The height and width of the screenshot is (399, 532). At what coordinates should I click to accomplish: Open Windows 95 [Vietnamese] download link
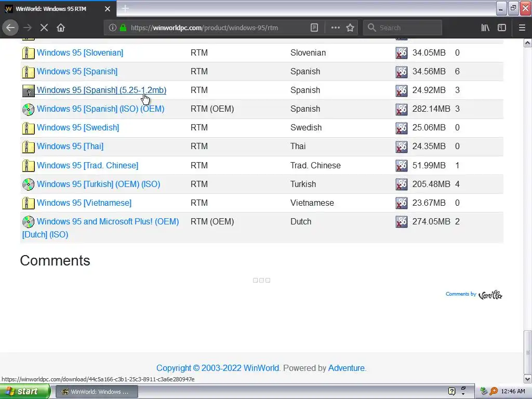coord(84,203)
